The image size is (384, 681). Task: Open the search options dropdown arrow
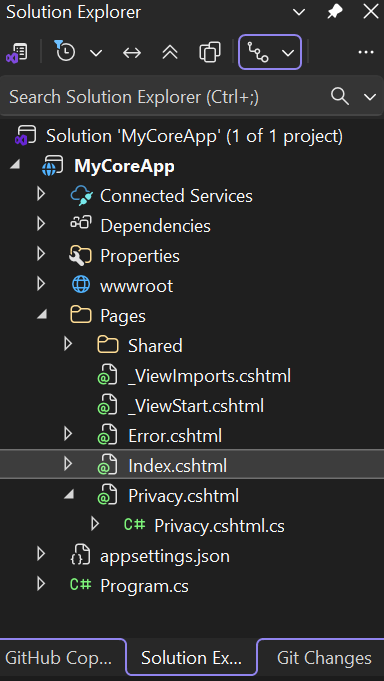pos(370,97)
